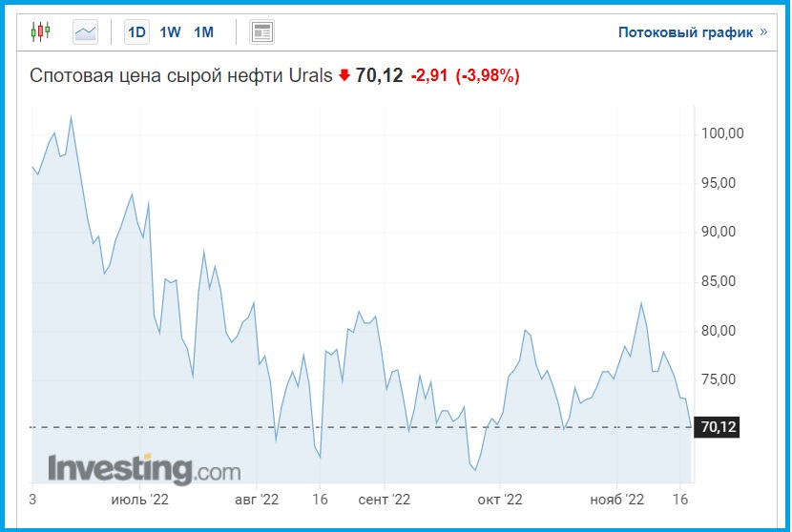Click the double chevron after Потоковый график
This screenshot has width=792, height=532.
[x=762, y=32]
